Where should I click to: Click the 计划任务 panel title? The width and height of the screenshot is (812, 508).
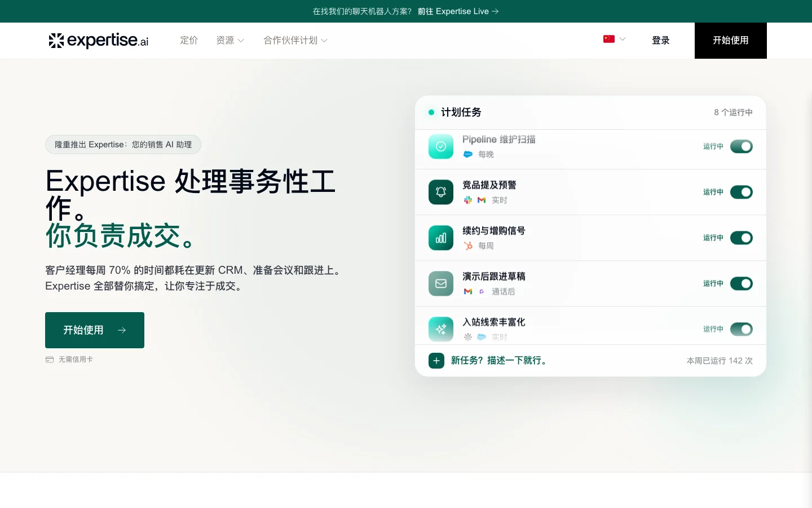(x=461, y=112)
